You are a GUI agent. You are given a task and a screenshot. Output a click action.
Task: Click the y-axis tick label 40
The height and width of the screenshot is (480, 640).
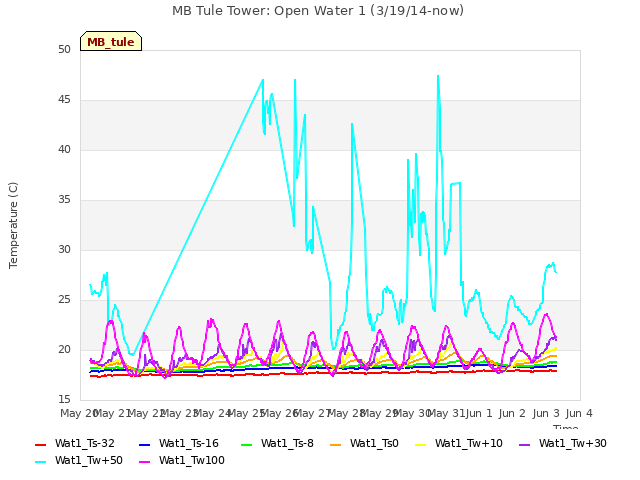(64, 150)
